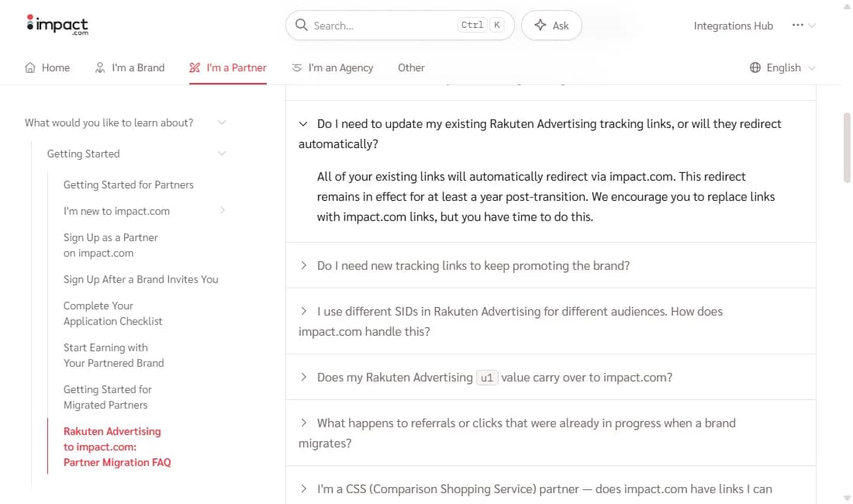Select the I'm a Partner tab

(228, 67)
